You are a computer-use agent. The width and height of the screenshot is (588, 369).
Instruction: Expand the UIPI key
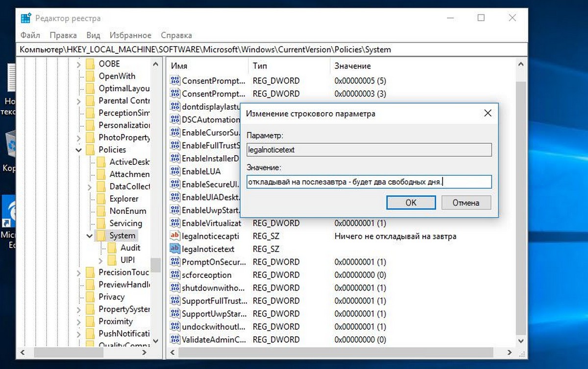100,260
